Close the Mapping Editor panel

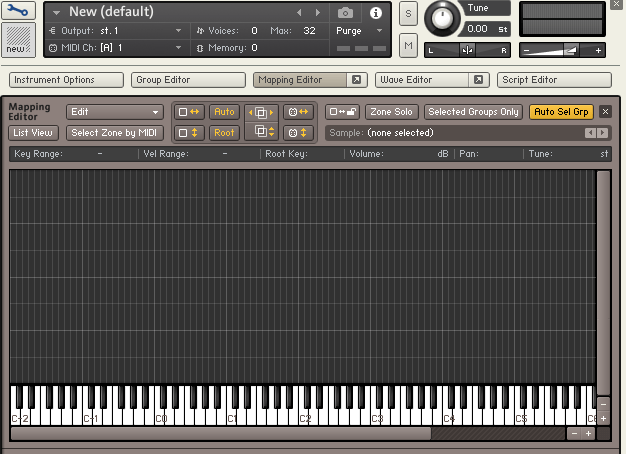pos(605,112)
